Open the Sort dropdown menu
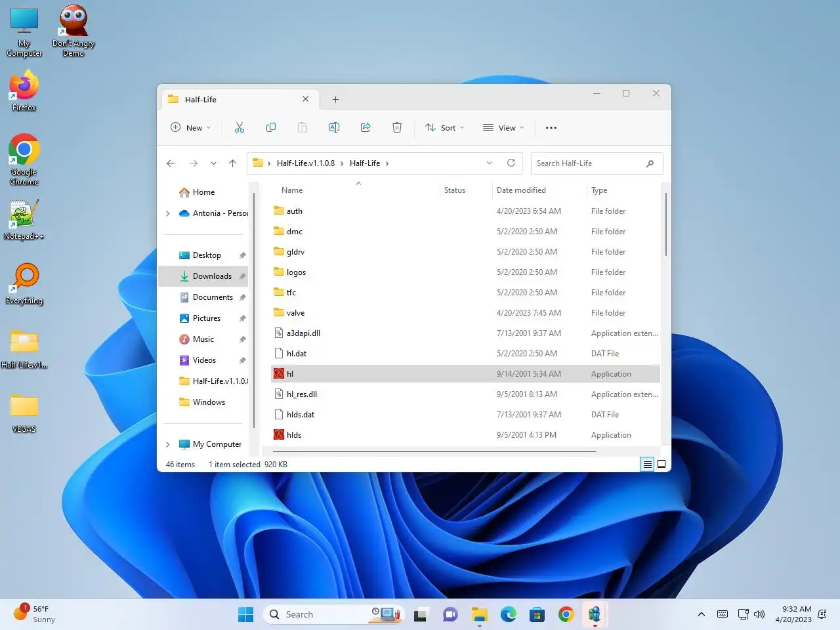This screenshot has height=630, width=840. [x=445, y=127]
